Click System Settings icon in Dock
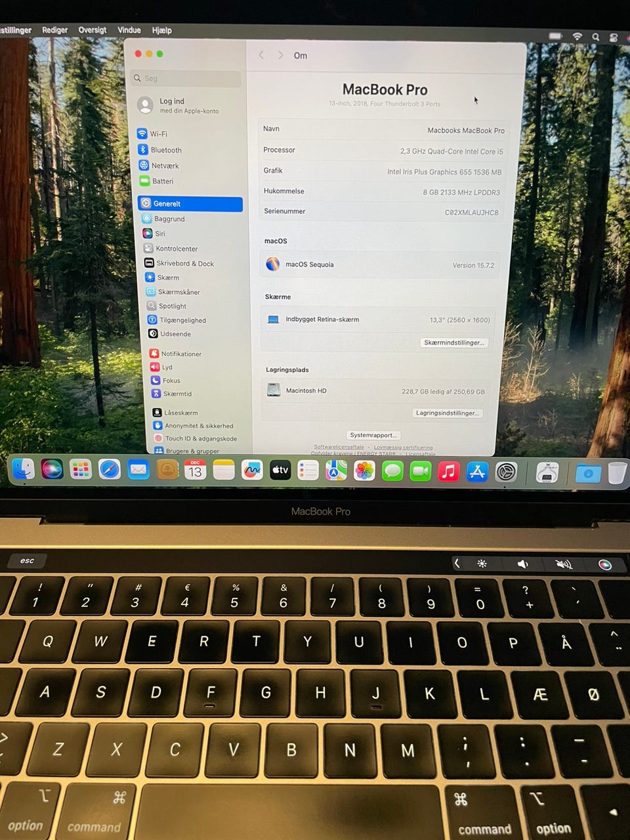The width and height of the screenshot is (630, 840). tap(506, 472)
